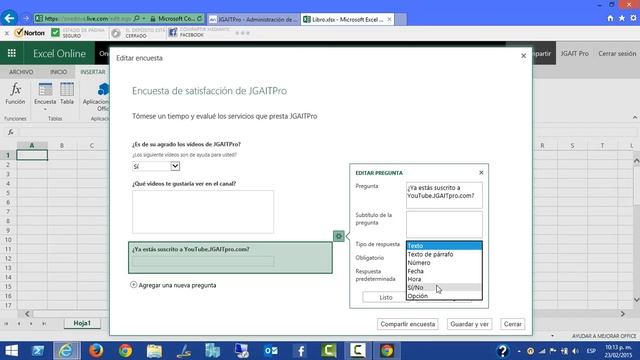Open the Facebook app in taskbar

point(300,351)
